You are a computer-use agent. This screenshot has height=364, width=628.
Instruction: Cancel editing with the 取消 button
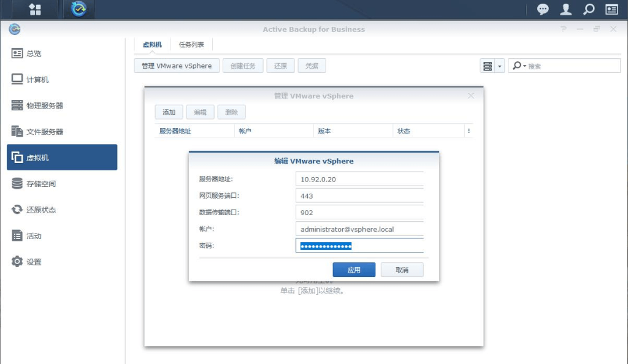pyautogui.click(x=402, y=270)
